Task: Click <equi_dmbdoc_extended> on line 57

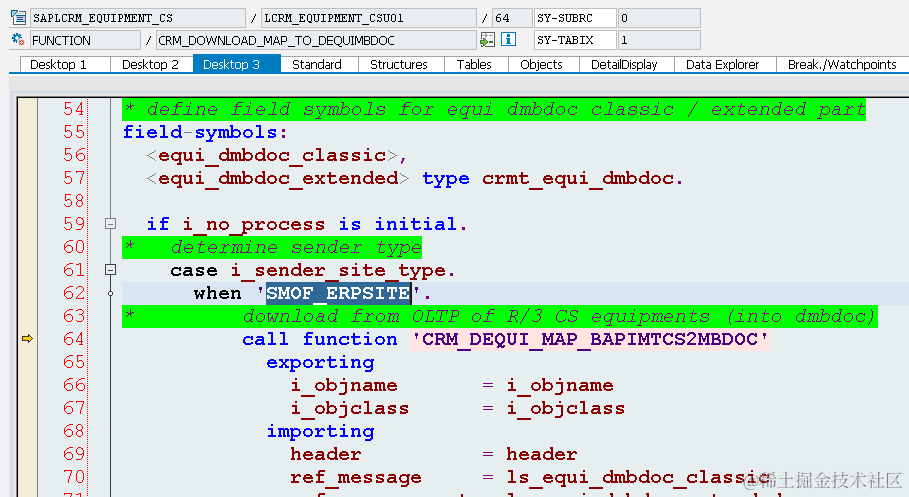Action: point(278,178)
